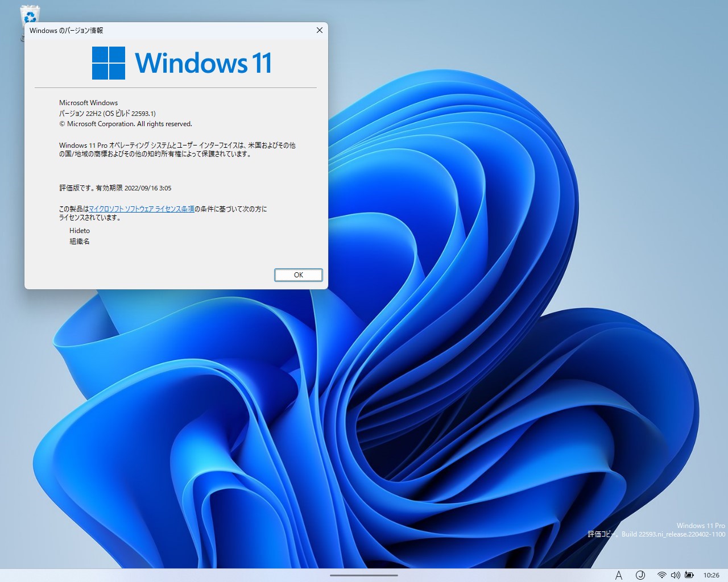Click the 組織名 organization line
The image size is (728, 582).
[79, 241]
